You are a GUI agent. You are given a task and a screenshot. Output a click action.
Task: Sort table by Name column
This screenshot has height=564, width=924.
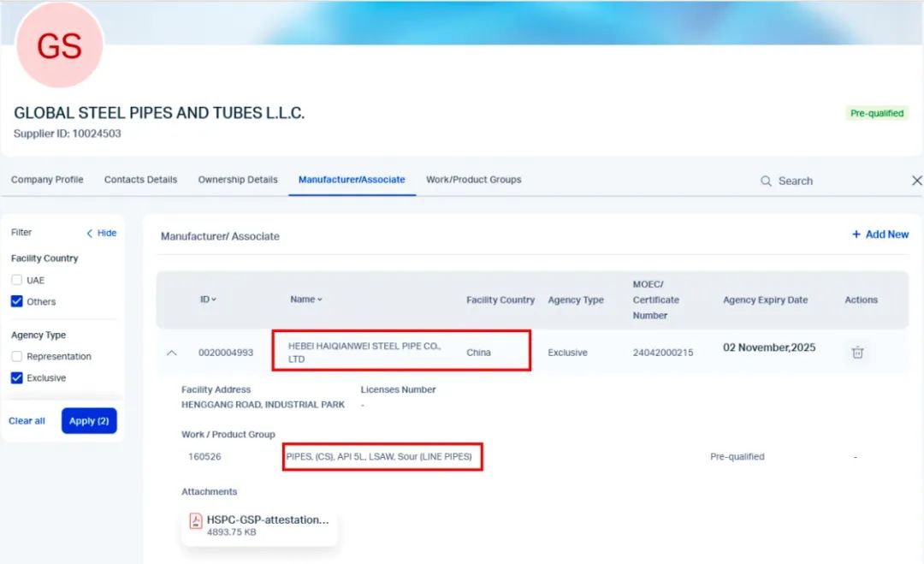coord(305,300)
